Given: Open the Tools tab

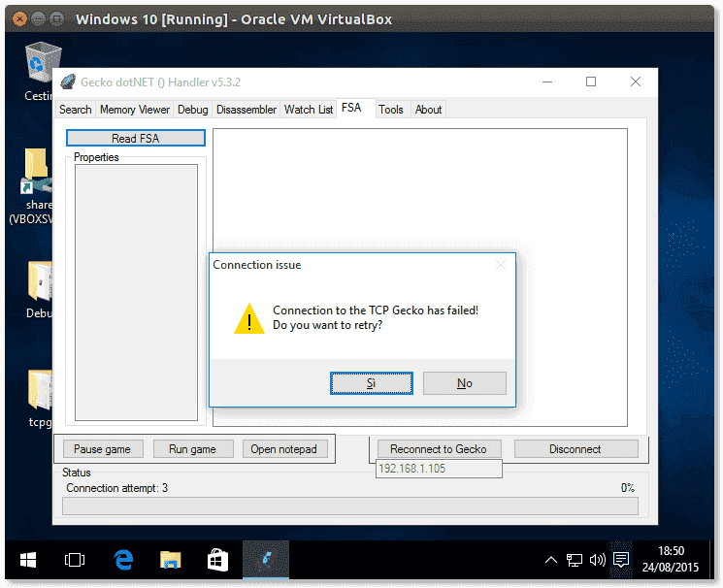Looking at the screenshot, I should [x=391, y=110].
